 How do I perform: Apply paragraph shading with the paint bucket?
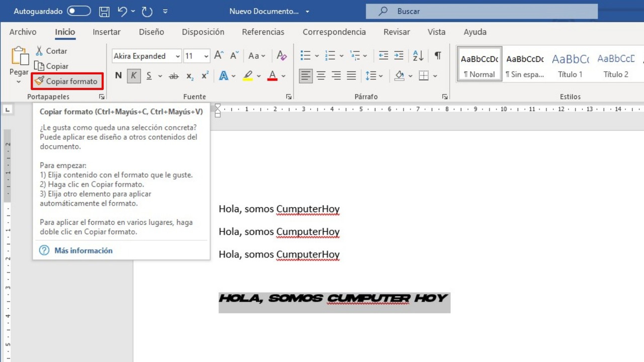click(x=399, y=76)
